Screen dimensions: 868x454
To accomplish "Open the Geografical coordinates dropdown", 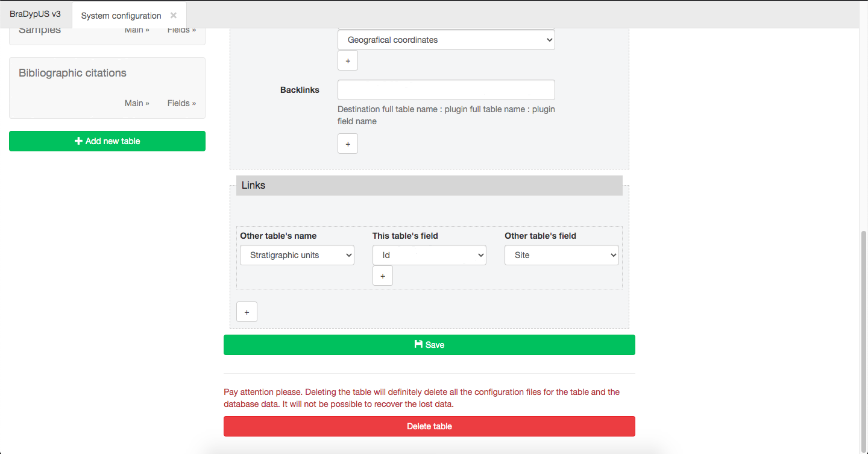I will click(446, 40).
